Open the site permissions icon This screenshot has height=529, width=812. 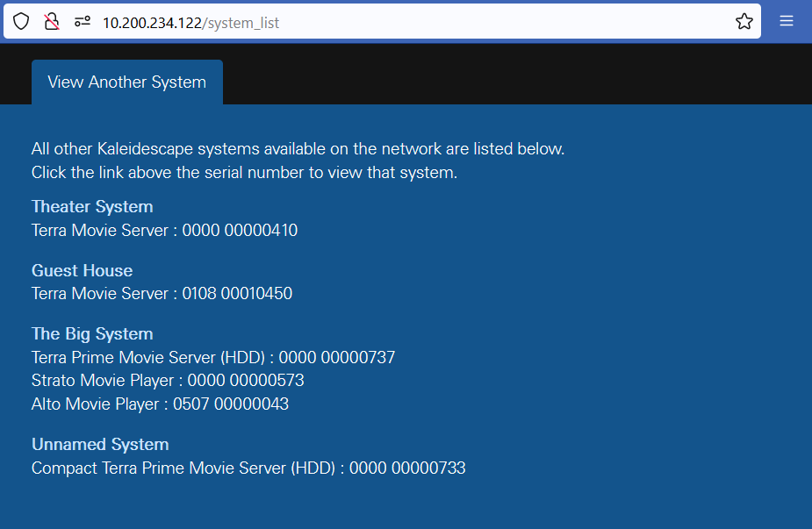(82, 20)
